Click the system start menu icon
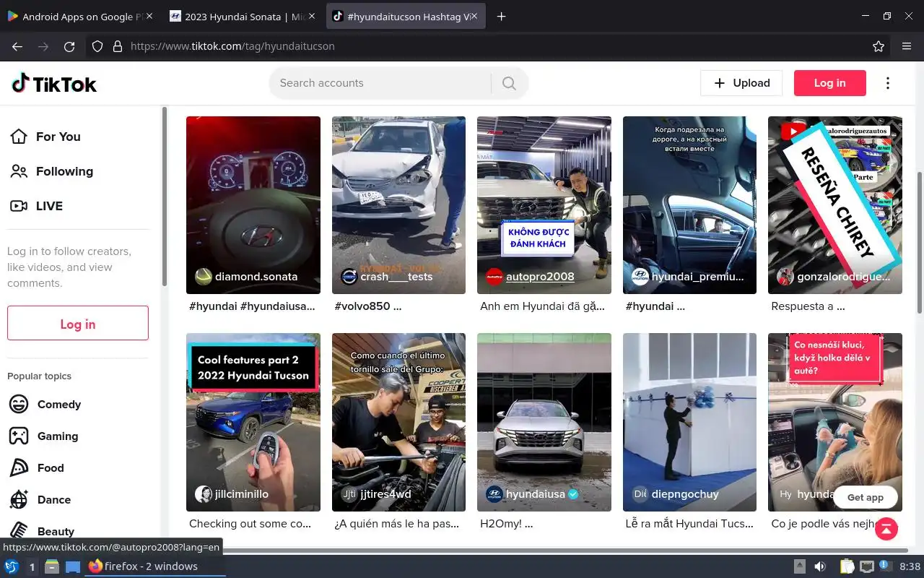The height and width of the screenshot is (578, 924). [12, 566]
